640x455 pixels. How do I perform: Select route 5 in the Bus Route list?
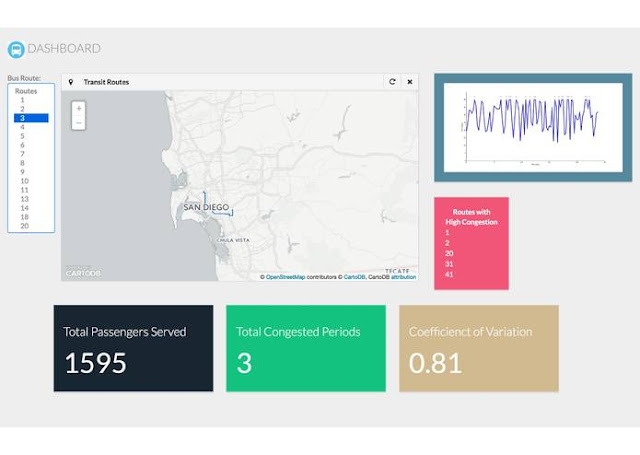(31, 136)
